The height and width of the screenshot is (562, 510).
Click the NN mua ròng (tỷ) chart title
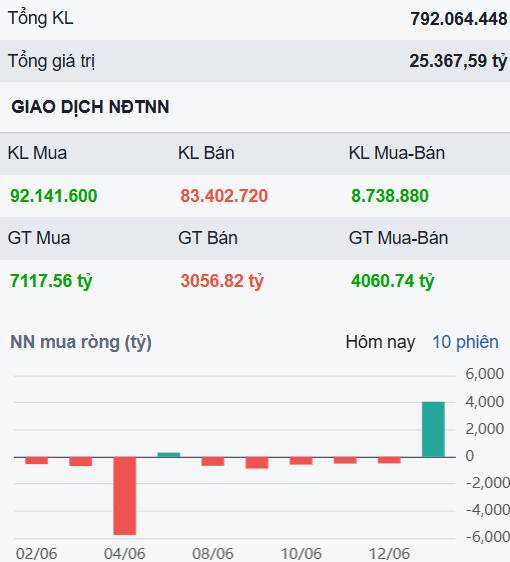click(81, 342)
